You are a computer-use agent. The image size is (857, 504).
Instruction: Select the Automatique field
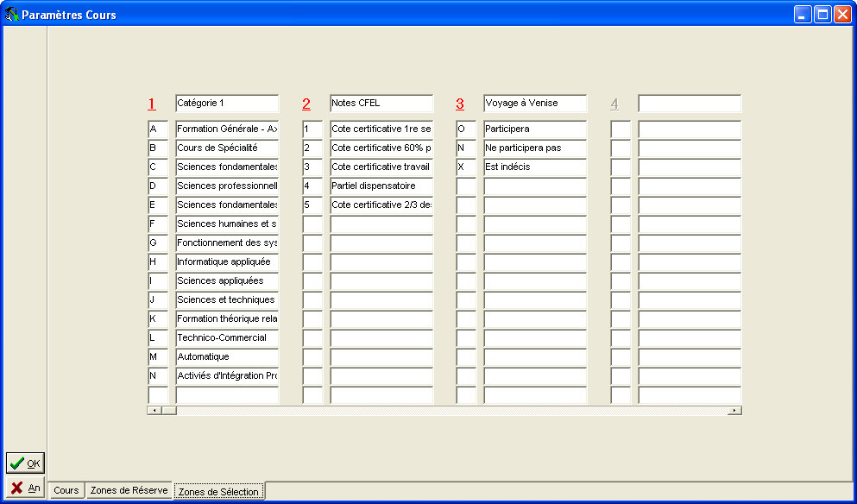[227, 357]
